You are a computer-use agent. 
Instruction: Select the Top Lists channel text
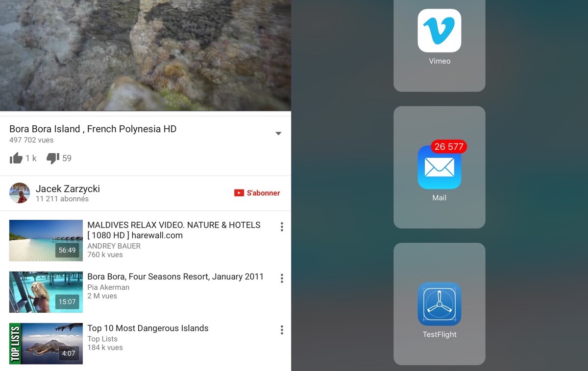point(102,339)
